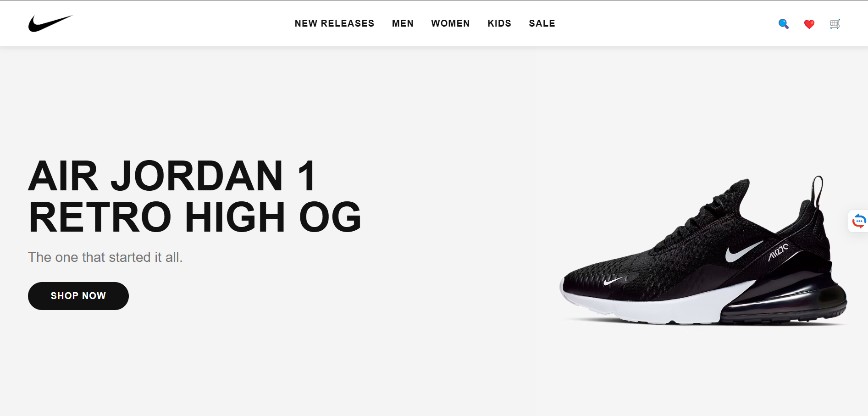Open the chat support widget icon
868x416 pixels.
click(859, 221)
